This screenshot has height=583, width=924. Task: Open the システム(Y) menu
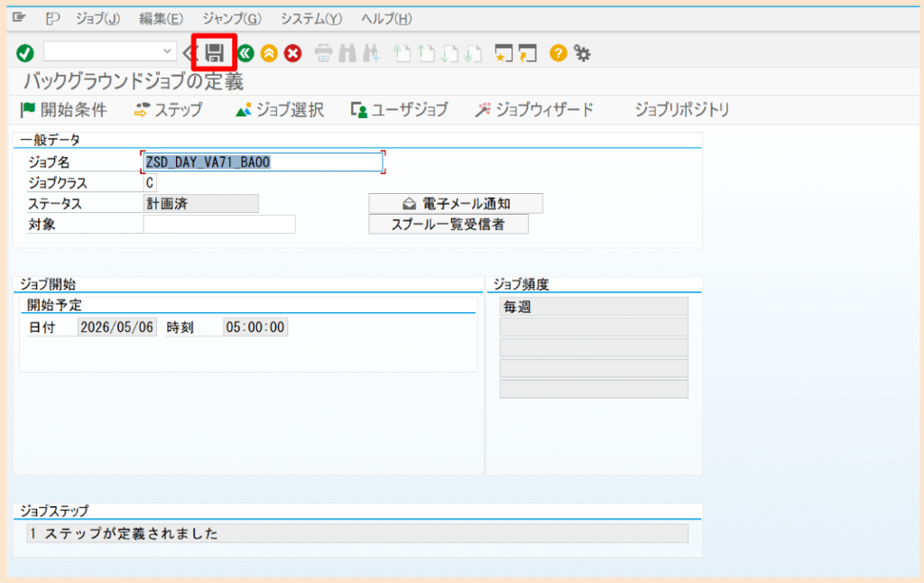coord(310,19)
